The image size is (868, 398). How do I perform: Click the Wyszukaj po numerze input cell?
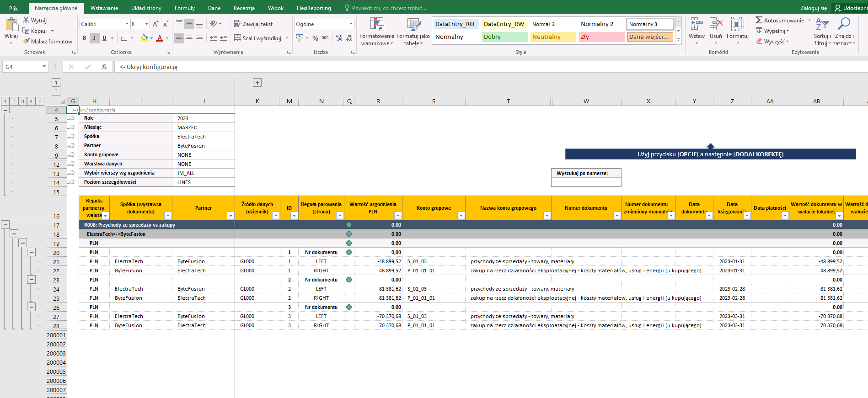586,182
